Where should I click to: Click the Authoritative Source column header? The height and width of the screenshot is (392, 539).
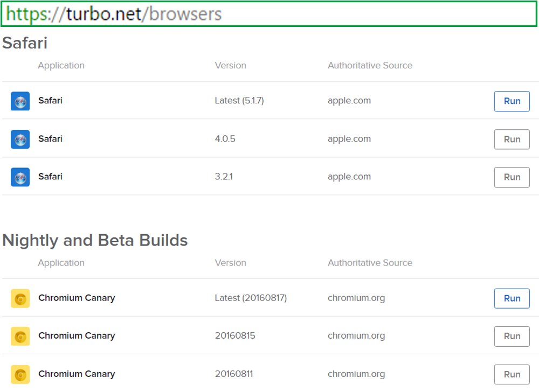[370, 65]
